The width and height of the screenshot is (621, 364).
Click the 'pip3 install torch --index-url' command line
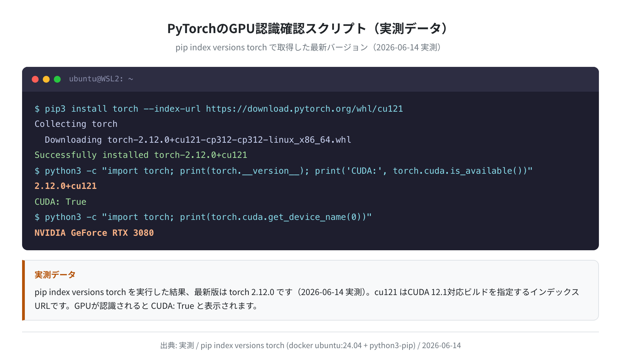219,109
